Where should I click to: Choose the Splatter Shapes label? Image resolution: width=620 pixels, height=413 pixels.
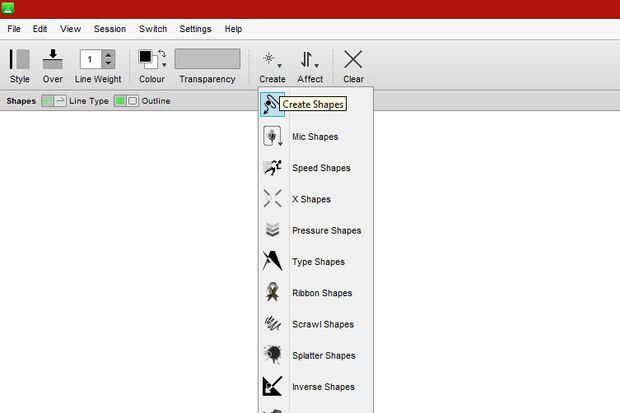coord(324,356)
